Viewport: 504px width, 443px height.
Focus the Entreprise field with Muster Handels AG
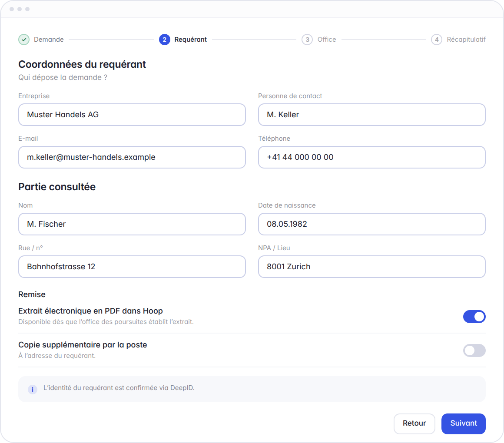132,115
